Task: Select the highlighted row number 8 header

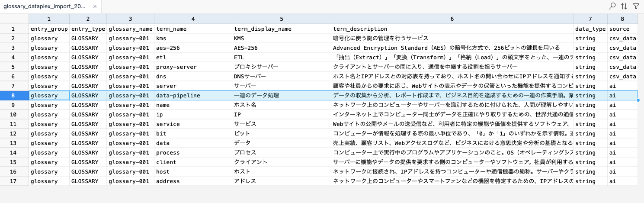Action: point(14,96)
